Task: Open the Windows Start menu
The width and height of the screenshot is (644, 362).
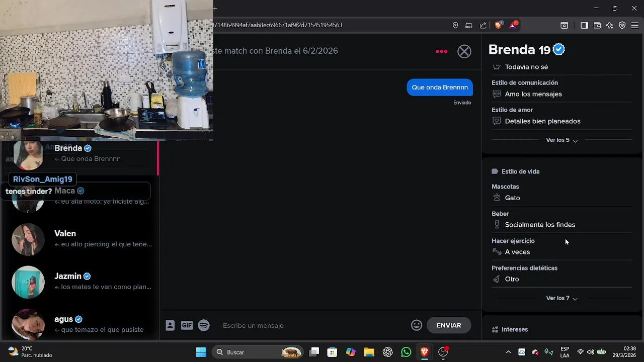Action: pyautogui.click(x=201, y=352)
